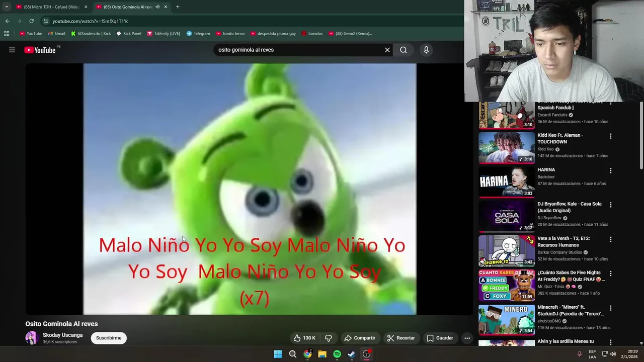Mute the tab via its speaker icon
Image resolution: width=644 pixels, height=362 pixels.
coord(157,7)
